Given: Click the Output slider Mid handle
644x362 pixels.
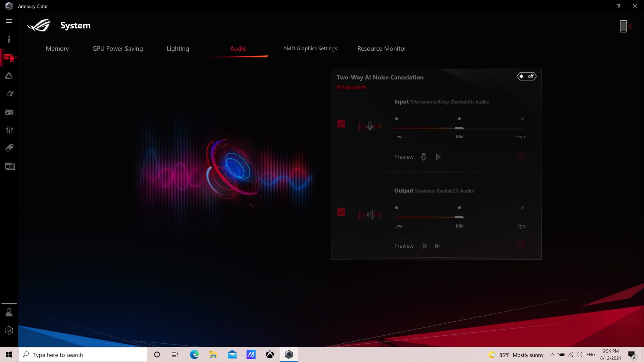Looking at the screenshot, I should click(x=459, y=217).
